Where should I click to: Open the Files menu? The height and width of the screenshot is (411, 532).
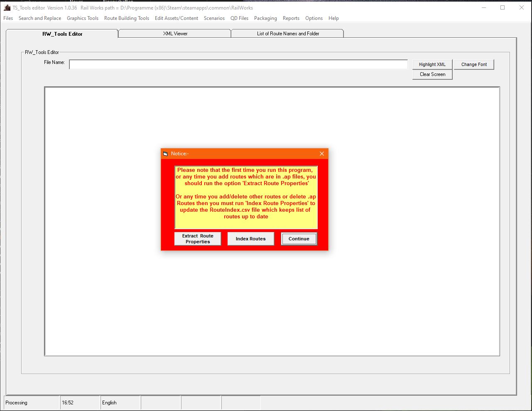point(8,18)
